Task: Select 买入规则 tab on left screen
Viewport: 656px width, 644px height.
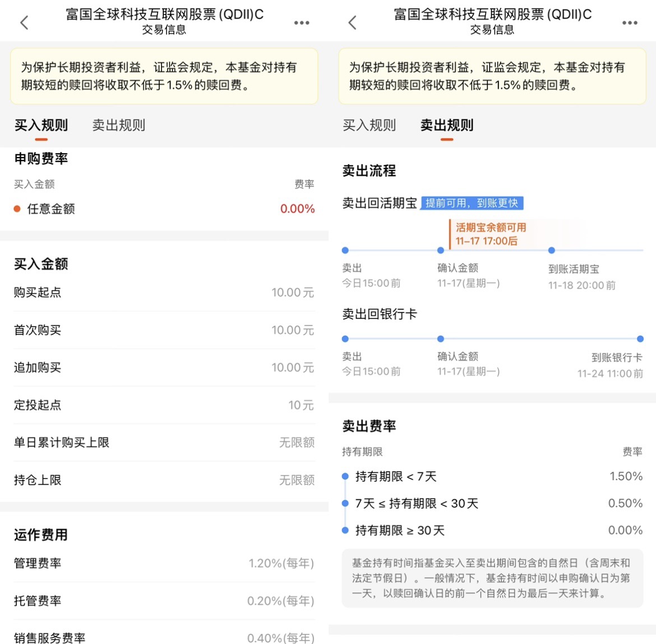Action: (41, 125)
